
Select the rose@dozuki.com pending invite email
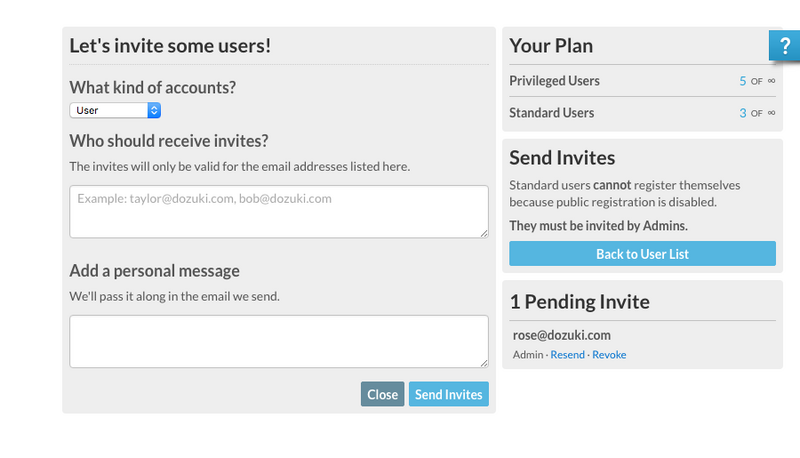point(560,335)
